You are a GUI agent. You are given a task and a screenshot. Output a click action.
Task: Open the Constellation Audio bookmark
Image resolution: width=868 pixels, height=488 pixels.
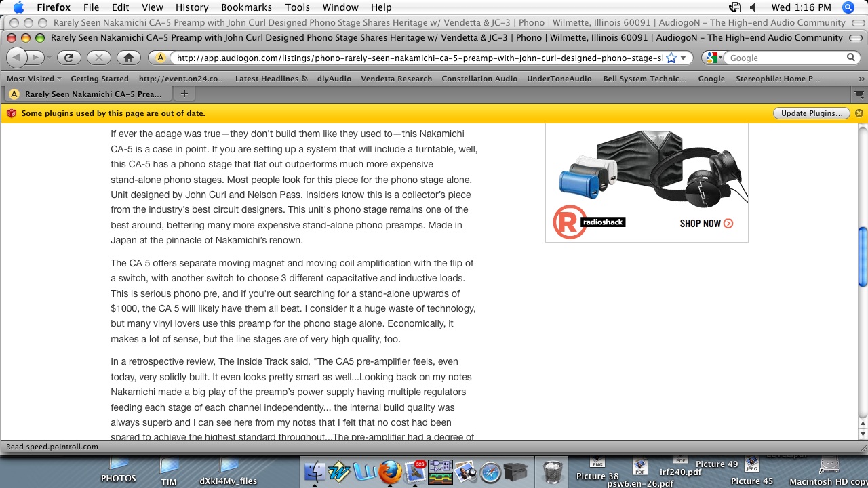479,79
